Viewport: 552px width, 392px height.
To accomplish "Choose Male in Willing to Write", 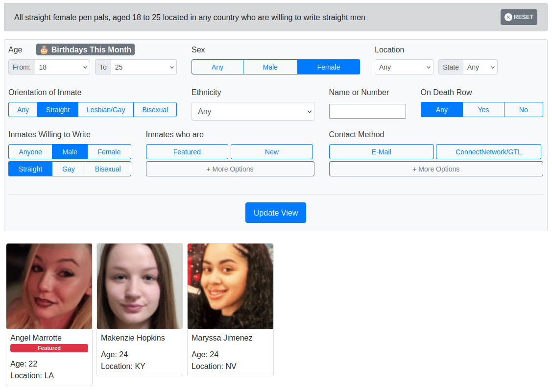I will click(x=70, y=152).
